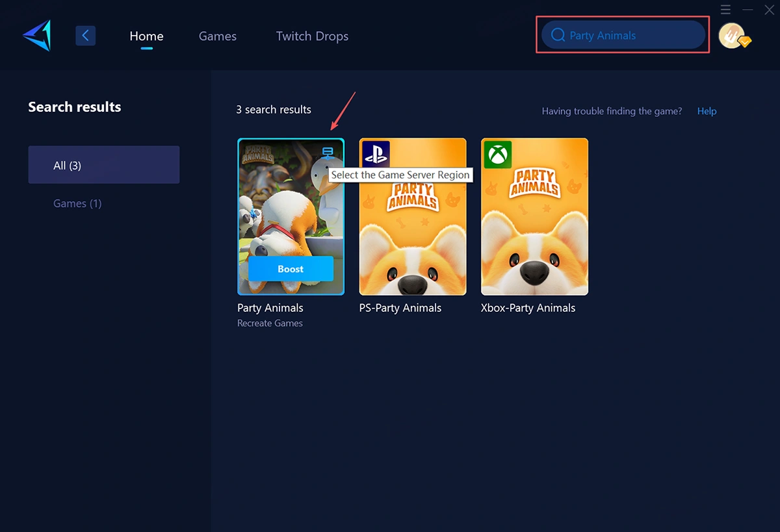Image resolution: width=780 pixels, height=532 pixels.
Task: Focus the Party Animals search field
Action: point(630,36)
